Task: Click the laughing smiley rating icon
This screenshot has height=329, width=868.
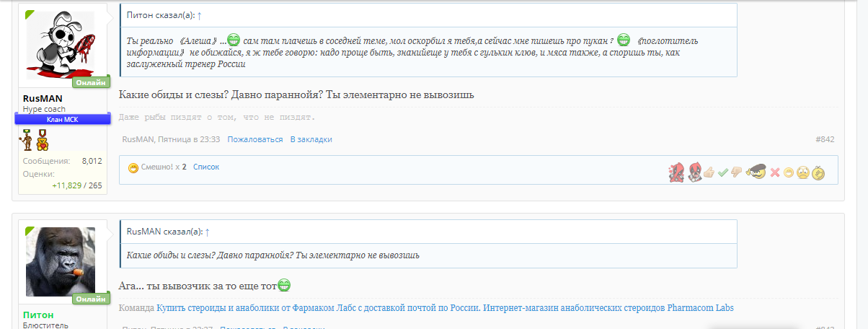Action: 789,172
